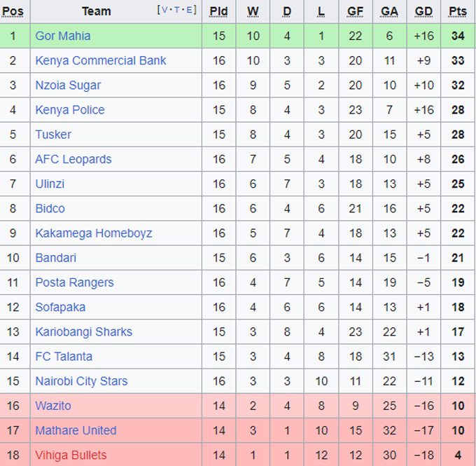Click the V (view template) link
This screenshot has height=466, width=476.
(165, 10)
